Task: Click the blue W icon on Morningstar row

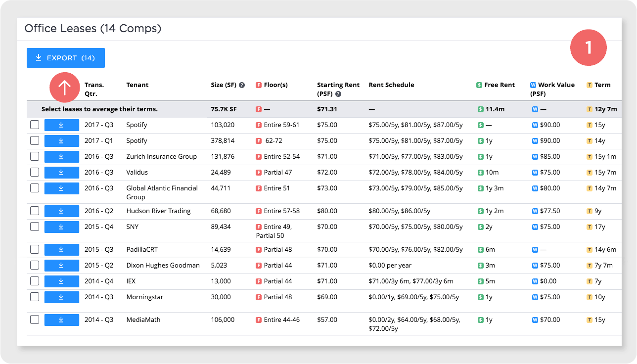Action: 534,297
